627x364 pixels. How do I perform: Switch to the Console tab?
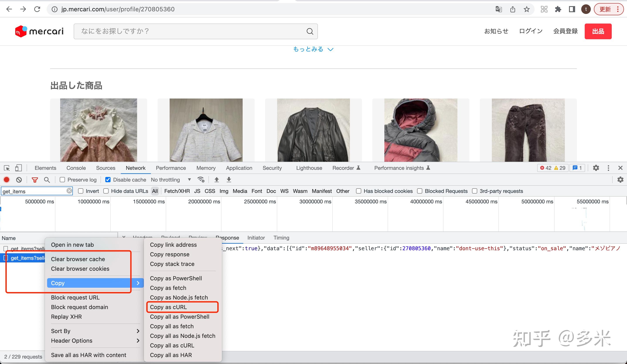(76, 168)
